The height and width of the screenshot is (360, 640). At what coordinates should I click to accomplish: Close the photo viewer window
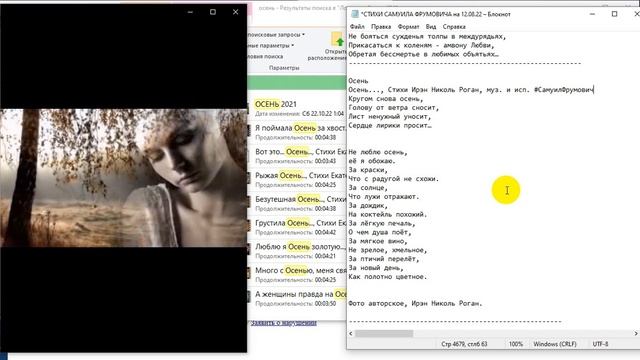pos(236,12)
